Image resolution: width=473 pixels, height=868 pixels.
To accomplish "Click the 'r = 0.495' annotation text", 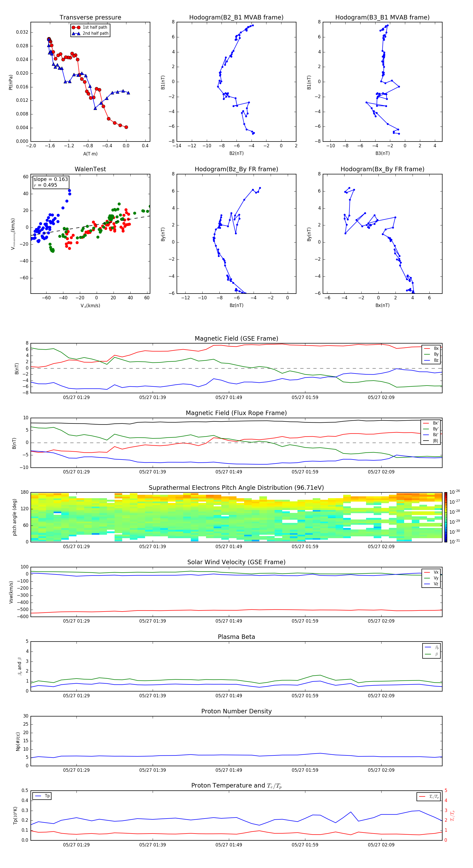I will pos(45,185).
